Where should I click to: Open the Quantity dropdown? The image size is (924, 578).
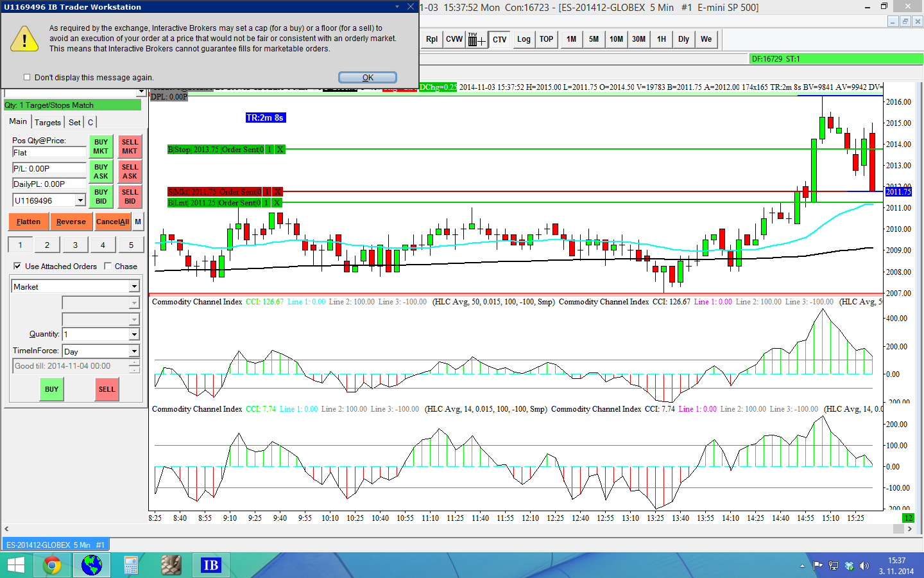coord(134,334)
